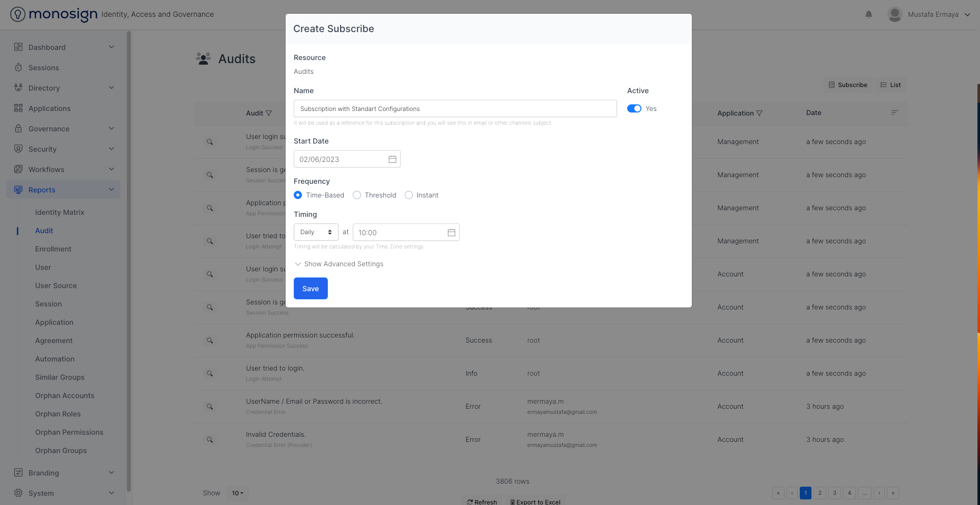The width and height of the screenshot is (980, 505).
Task: Click the Dashboard sidebar icon
Action: [x=18, y=47]
